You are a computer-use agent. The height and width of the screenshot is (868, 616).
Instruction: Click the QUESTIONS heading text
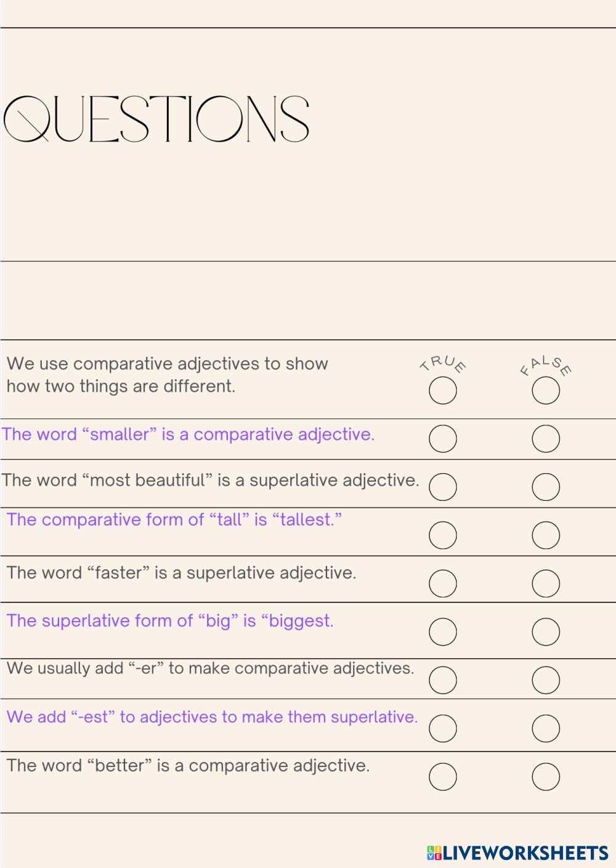(x=156, y=119)
